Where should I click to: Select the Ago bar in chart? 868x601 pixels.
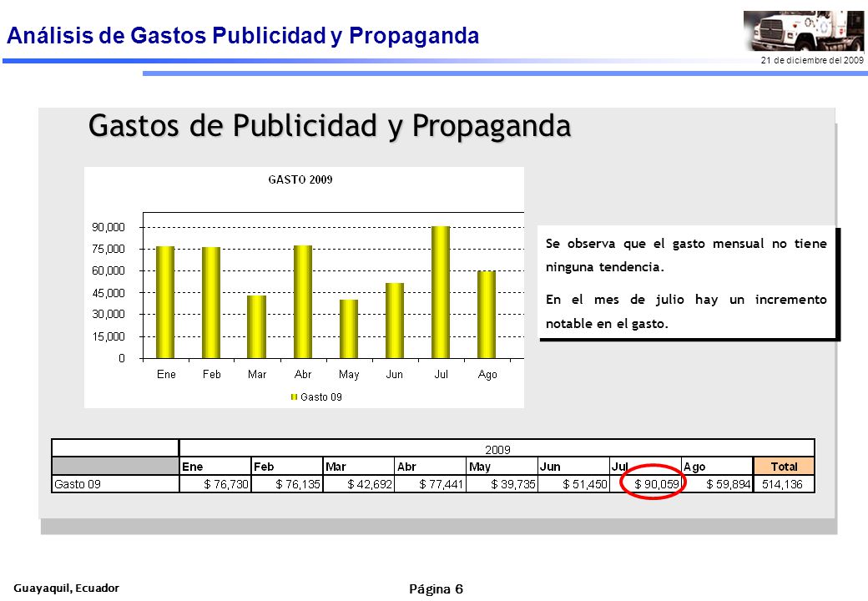coord(487,315)
